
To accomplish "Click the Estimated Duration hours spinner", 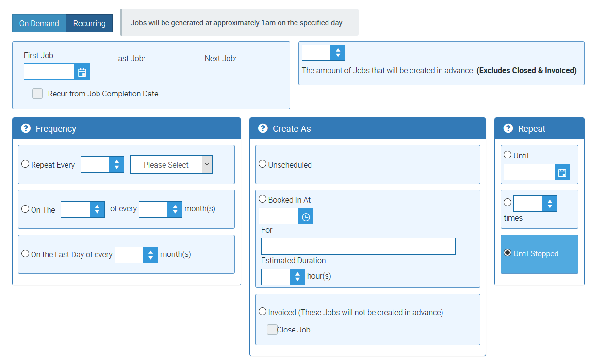I will (x=297, y=277).
